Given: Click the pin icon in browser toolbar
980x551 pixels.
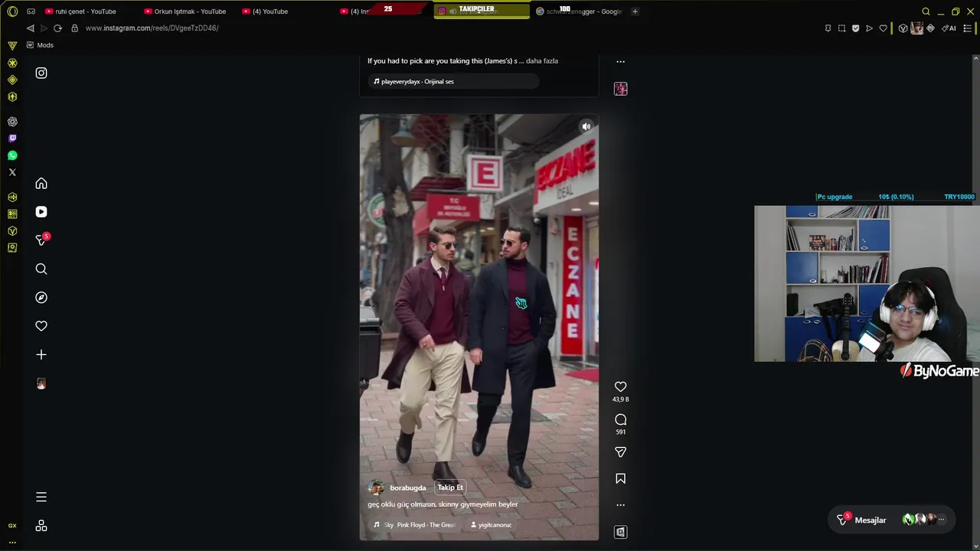Looking at the screenshot, I should (x=828, y=28).
